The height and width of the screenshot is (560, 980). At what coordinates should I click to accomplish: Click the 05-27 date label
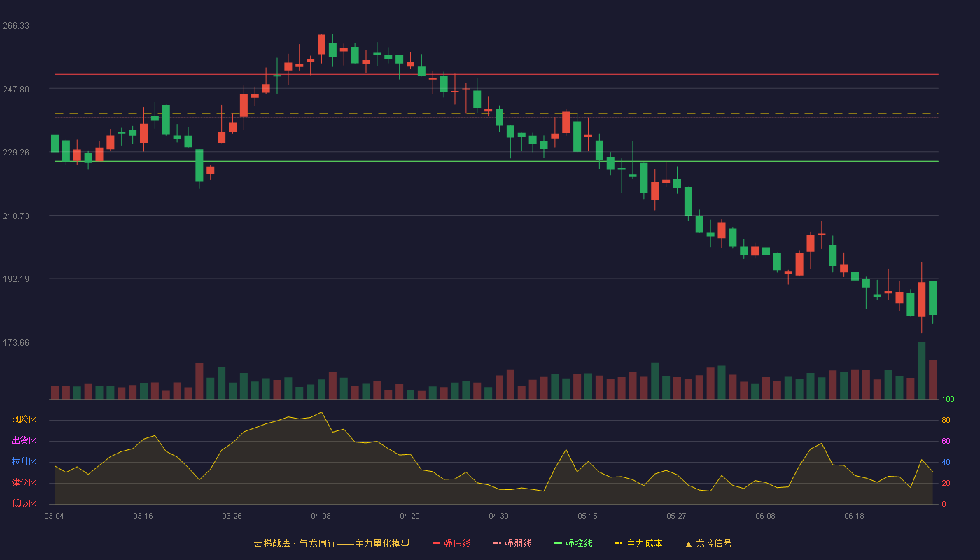(x=676, y=516)
